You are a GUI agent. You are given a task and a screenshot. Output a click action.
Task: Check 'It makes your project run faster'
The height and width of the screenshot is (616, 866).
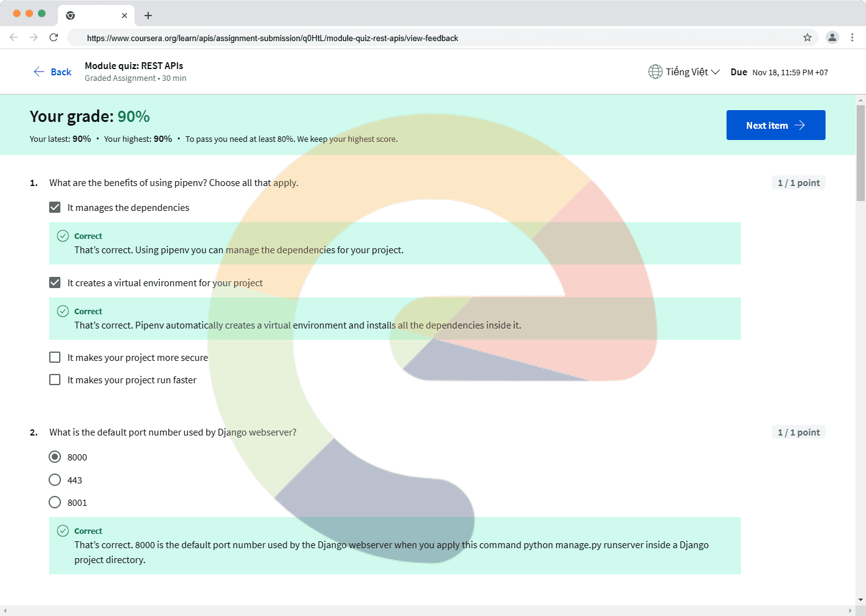coord(55,380)
